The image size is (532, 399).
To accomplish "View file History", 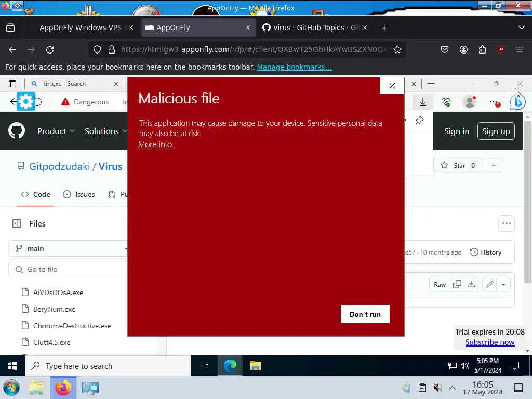I will pyautogui.click(x=486, y=252).
